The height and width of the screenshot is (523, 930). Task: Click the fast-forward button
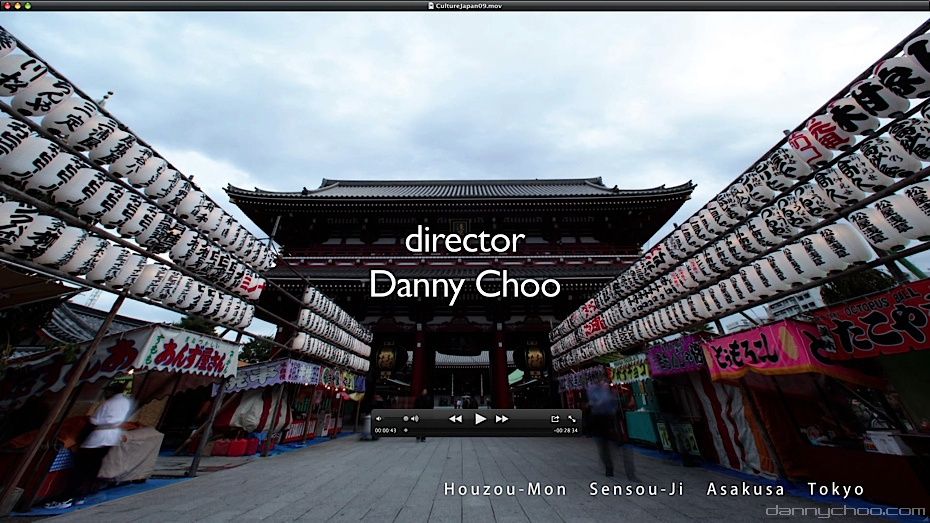pyautogui.click(x=502, y=419)
